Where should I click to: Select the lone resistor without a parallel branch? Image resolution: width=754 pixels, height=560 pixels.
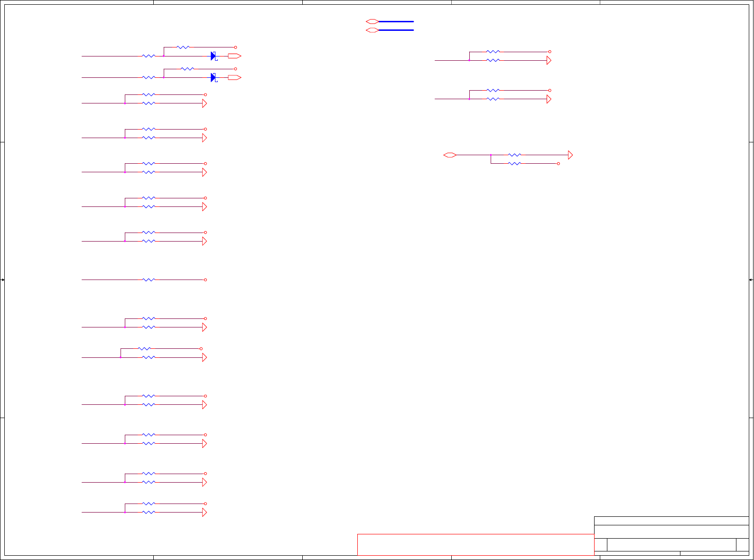click(x=149, y=280)
